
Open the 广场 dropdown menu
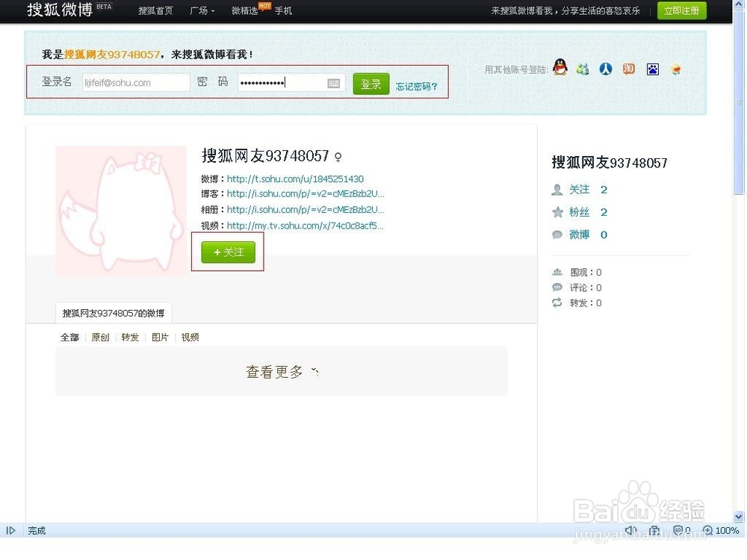point(202,10)
